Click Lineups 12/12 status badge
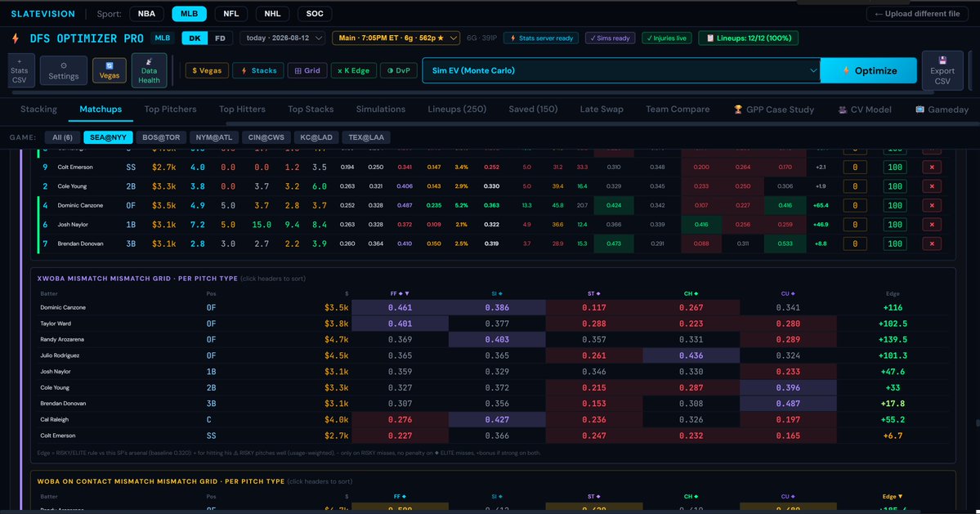 748,38
